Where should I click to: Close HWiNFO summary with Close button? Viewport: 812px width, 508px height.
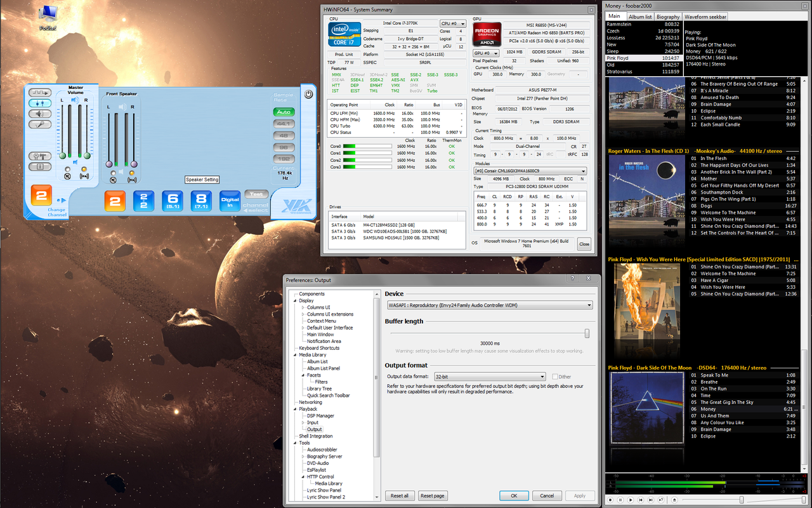(x=584, y=244)
